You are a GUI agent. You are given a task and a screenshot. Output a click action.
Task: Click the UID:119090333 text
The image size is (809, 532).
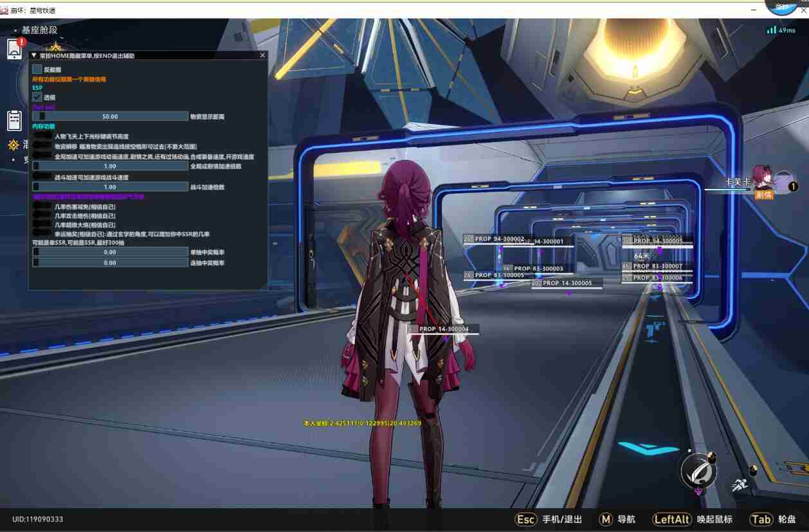(38, 519)
